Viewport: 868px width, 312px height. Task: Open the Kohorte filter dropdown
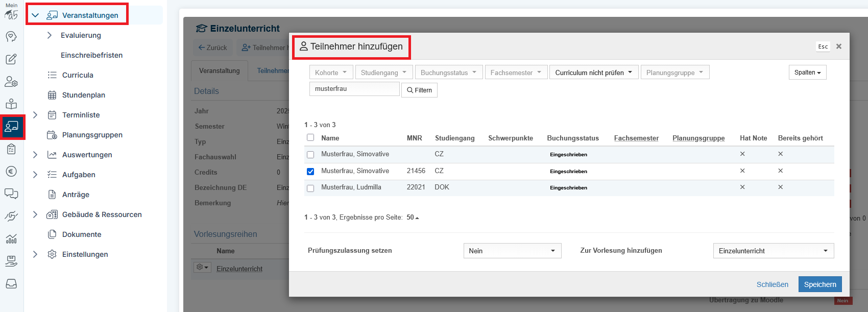(331, 73)
